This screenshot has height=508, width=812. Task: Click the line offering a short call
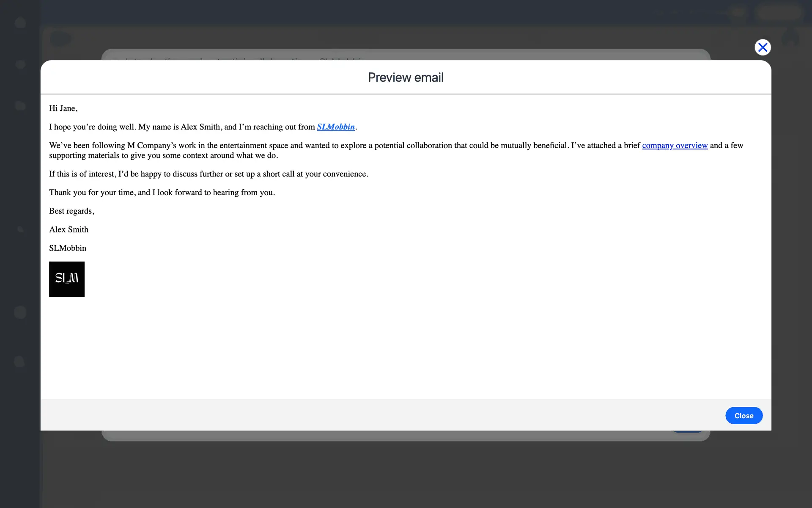[208, 174]
